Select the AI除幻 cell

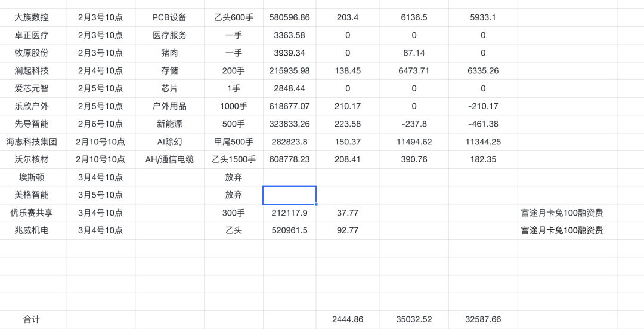click(x=169, y=142)
